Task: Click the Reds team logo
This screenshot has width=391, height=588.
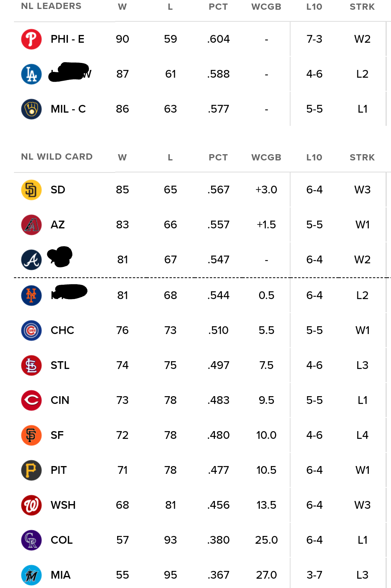Action: point(31,400)
